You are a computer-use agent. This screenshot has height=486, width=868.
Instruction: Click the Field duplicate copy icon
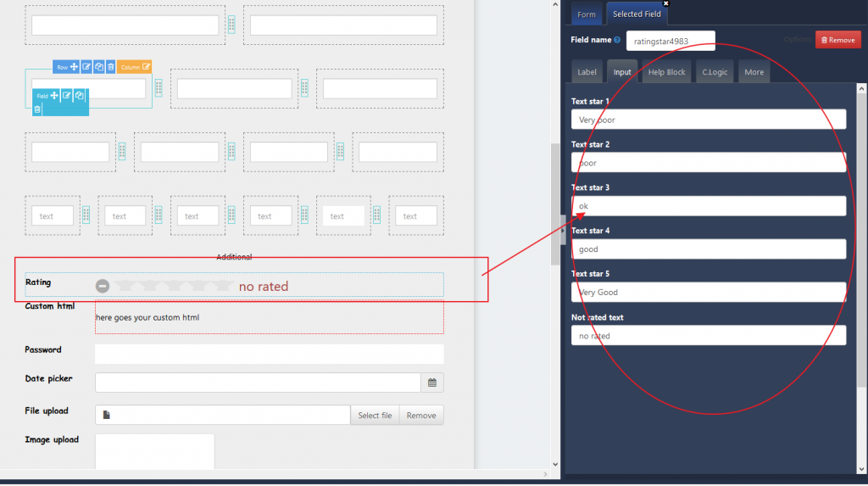(79, 95)
